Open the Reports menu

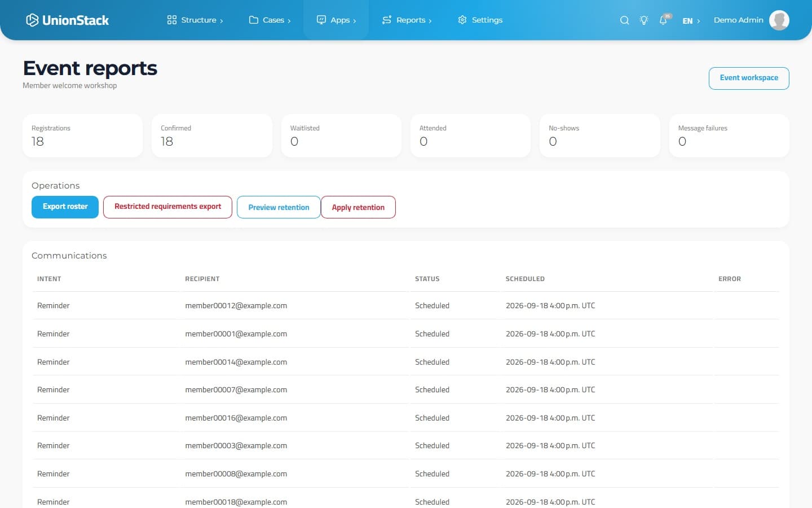pos(407,20)
